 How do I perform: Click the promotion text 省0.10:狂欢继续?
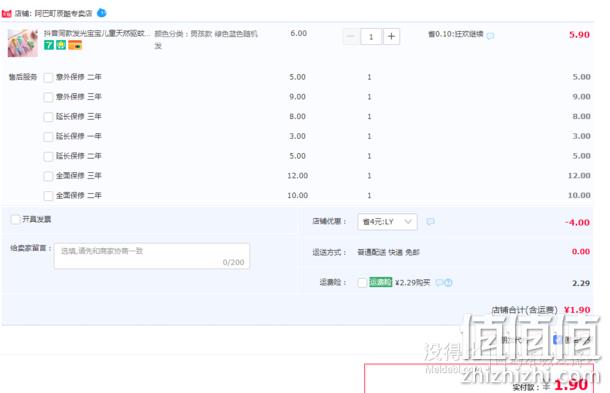(x=456, y=34)
